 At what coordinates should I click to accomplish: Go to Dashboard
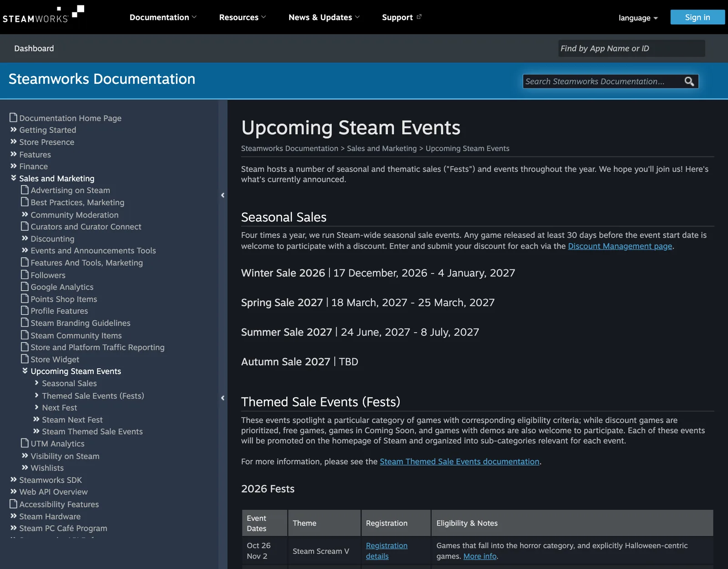coord(34,48)
